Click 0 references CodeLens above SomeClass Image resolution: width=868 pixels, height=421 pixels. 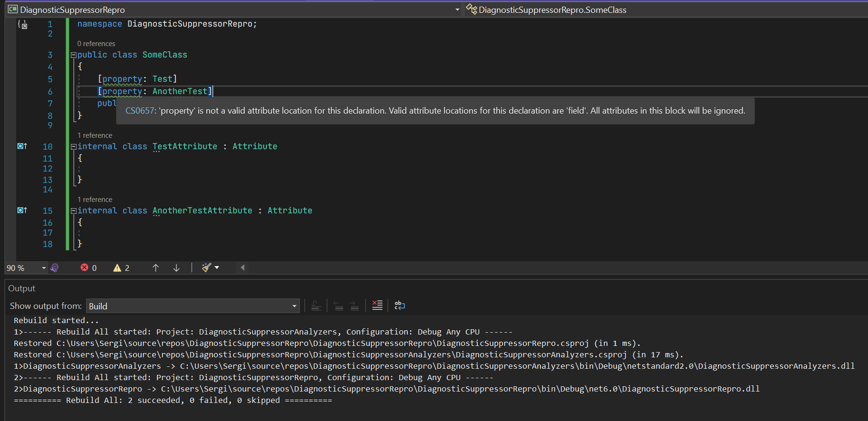coord(96,44)
